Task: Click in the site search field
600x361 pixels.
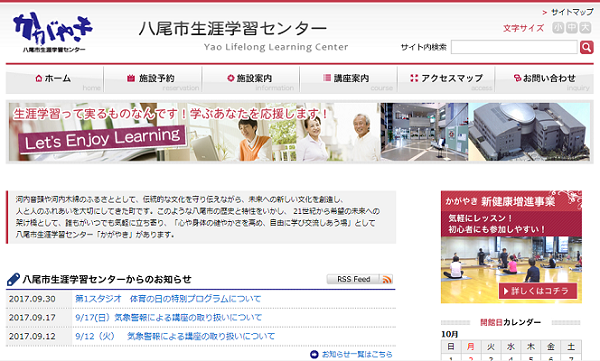Action: 514,47
